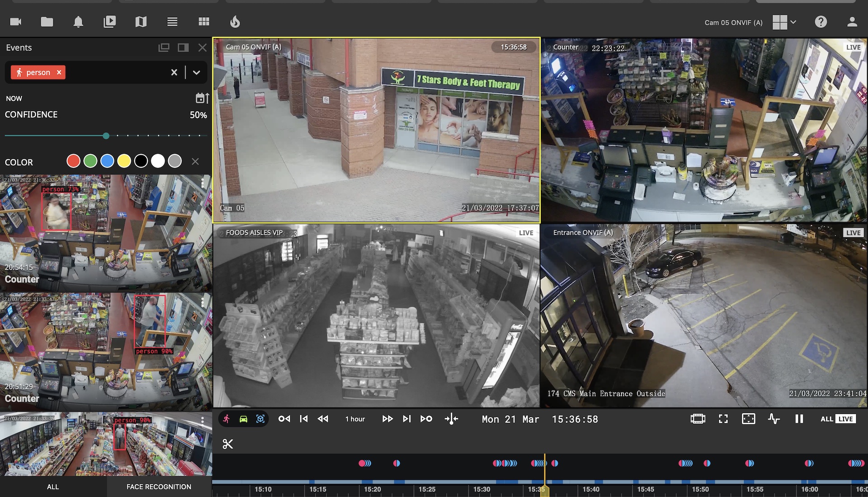This screenshot has height=497, width=868.
Task: Fast forward the playback
Action: (387, 419)
